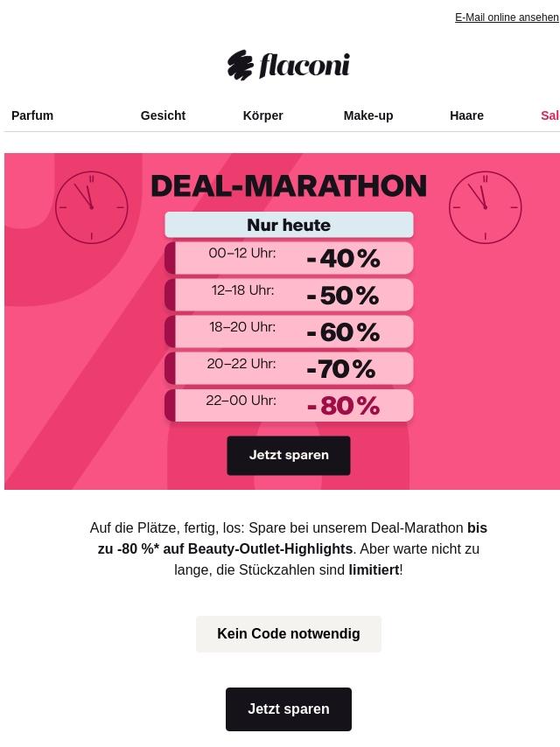Select the 12–18 Uhr -50% deal row

[289, 295]
